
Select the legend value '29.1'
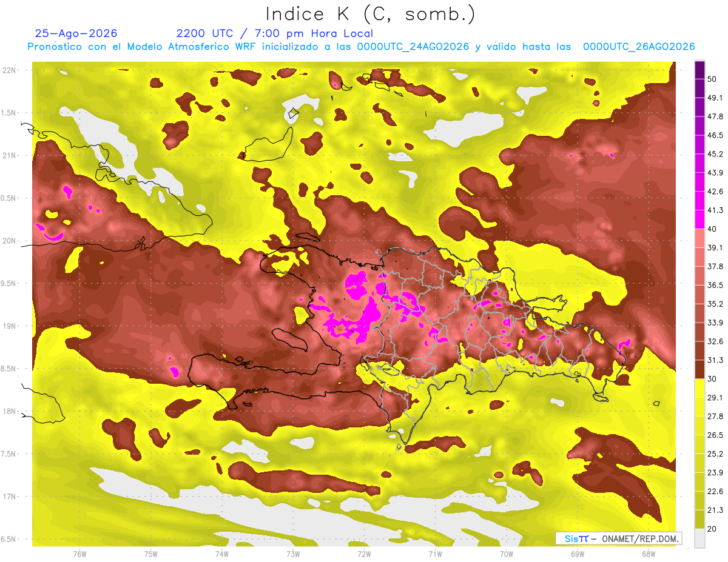coord(715,398)
